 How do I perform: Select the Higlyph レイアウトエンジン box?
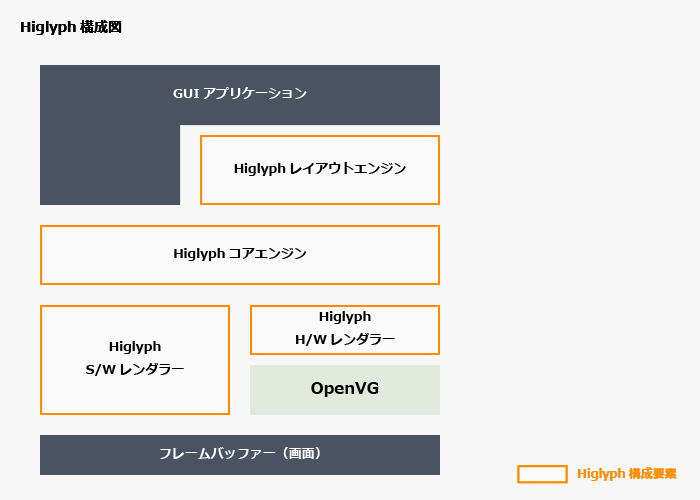320,169
